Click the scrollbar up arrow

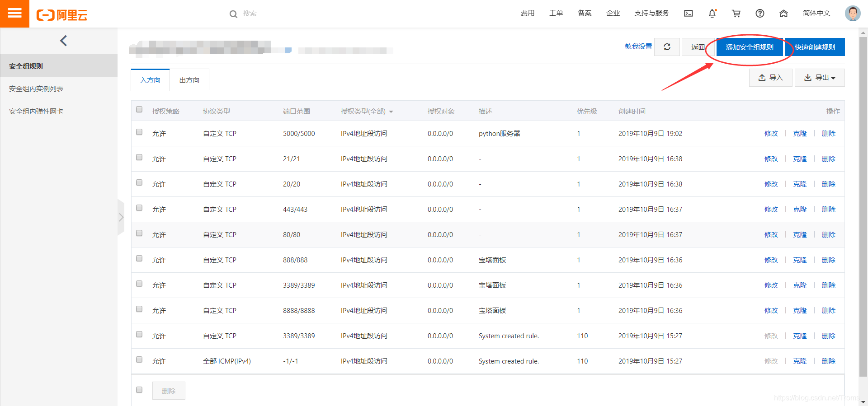pos(863,33)
